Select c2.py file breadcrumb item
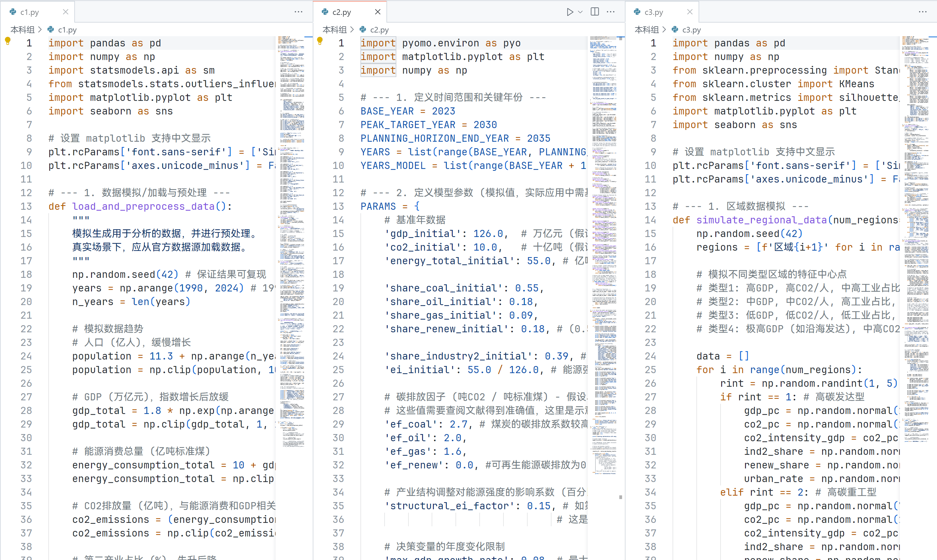This screenshot has height=560, width=937. [379, 30]
